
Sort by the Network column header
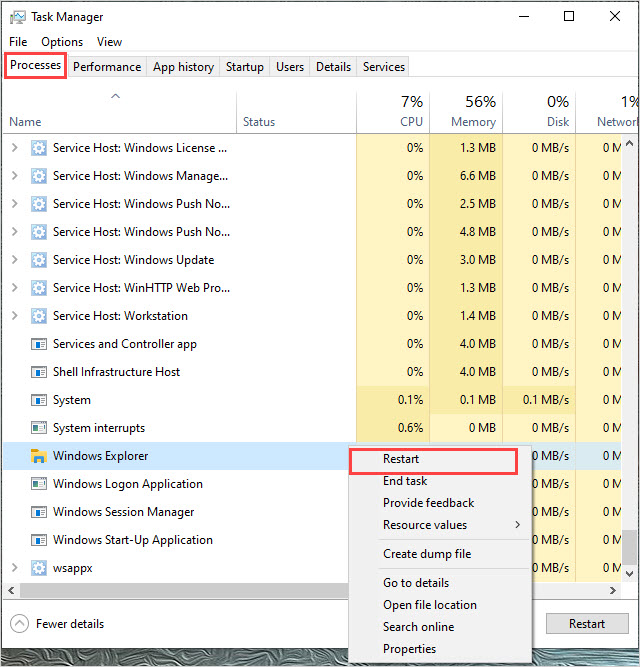pos(608,112)
